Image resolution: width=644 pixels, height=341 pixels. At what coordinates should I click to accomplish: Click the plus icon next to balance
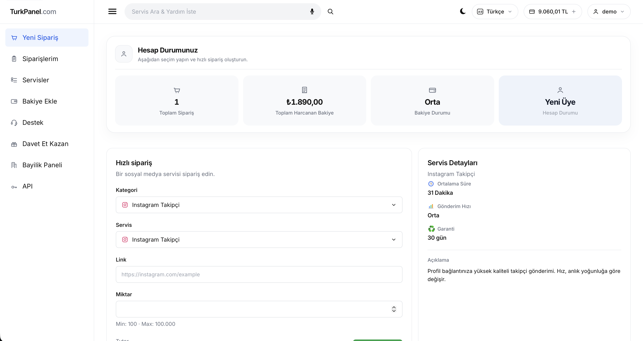(x=574, y=12)
